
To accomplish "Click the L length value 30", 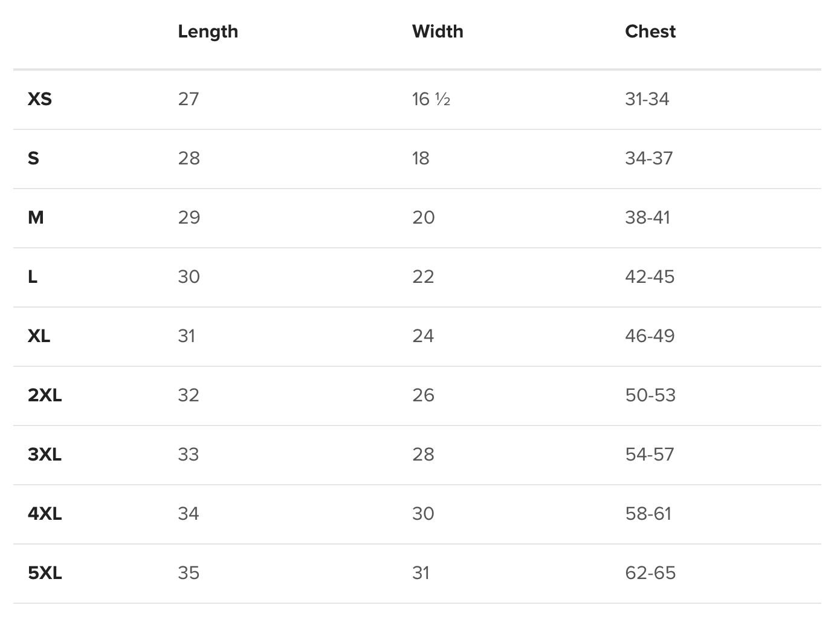I will pyautogui.click(x=189, y=277).
